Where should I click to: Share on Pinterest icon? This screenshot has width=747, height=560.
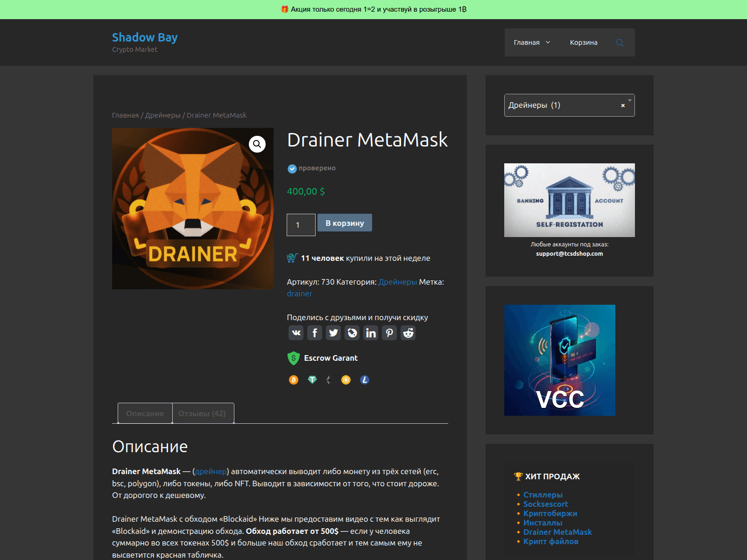point(389,333)
